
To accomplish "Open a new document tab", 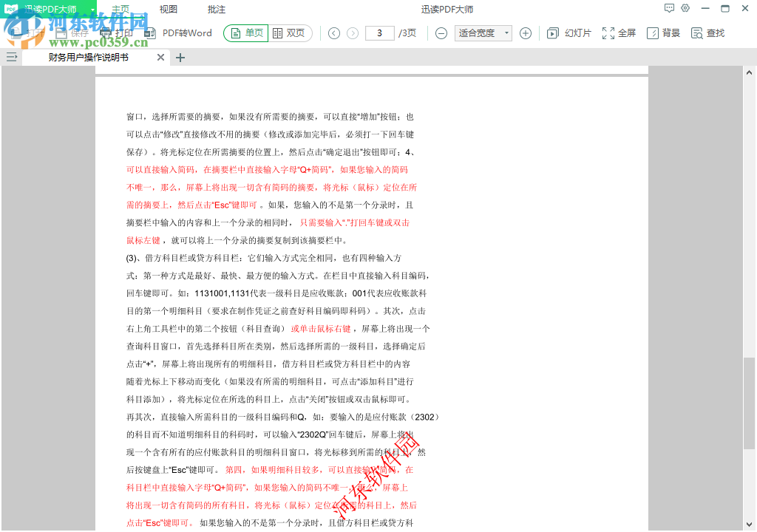I will point(181,57).
